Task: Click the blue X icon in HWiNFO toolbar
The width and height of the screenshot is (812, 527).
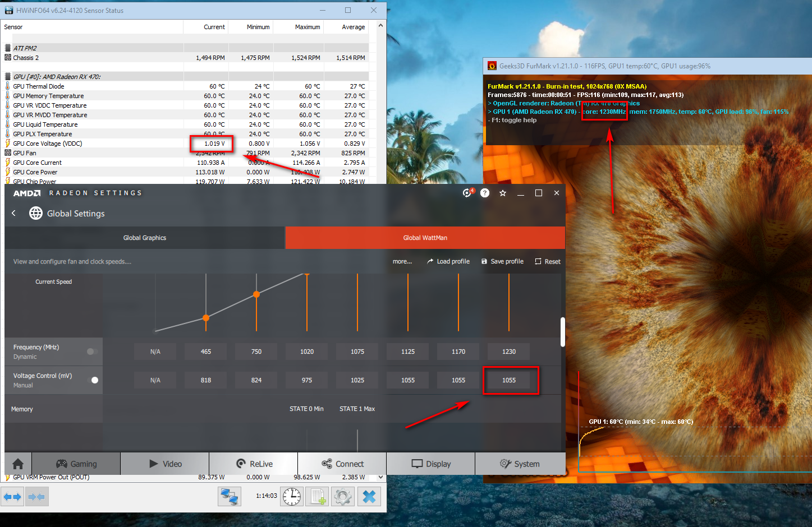Action: tap(369, 496)
